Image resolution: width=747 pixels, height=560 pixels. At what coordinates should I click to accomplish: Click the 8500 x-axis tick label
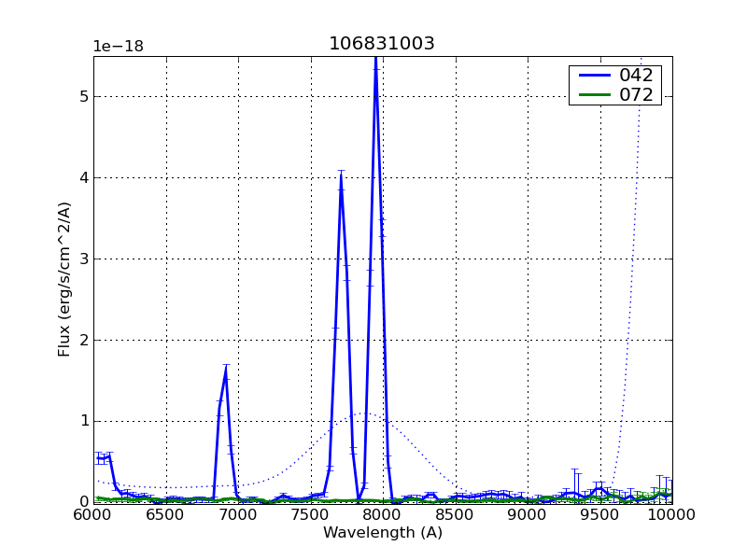pos(455,514)
